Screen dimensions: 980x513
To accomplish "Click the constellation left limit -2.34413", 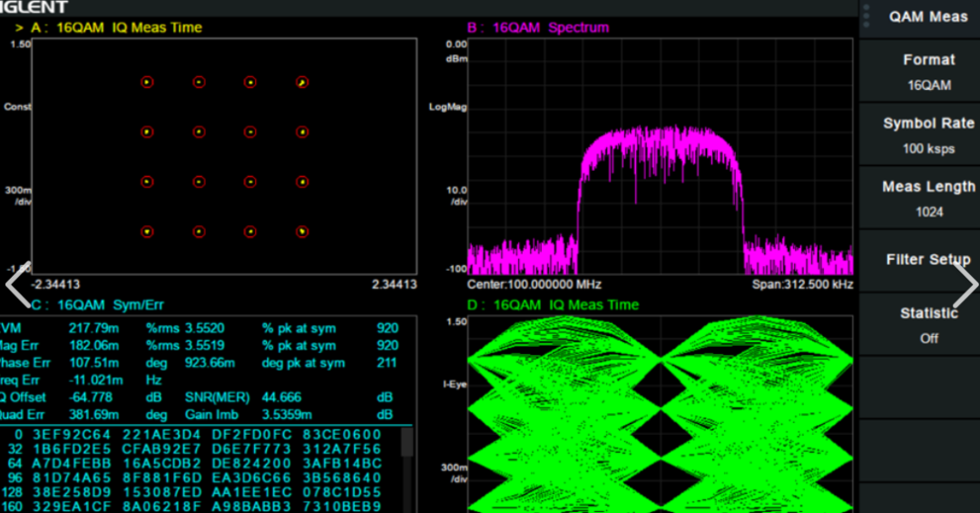I will click(x=55, y=284).
